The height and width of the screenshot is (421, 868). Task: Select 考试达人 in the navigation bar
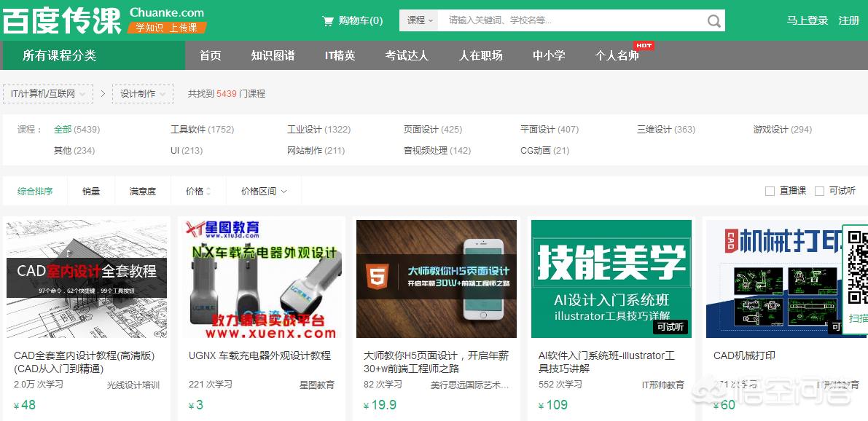click(x=407, y=55)
